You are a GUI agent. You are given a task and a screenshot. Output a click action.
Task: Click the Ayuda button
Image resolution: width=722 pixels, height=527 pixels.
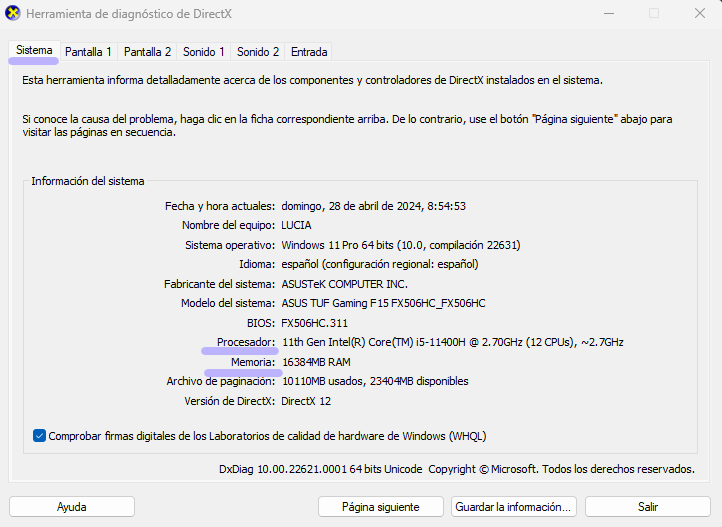(72, 507)
